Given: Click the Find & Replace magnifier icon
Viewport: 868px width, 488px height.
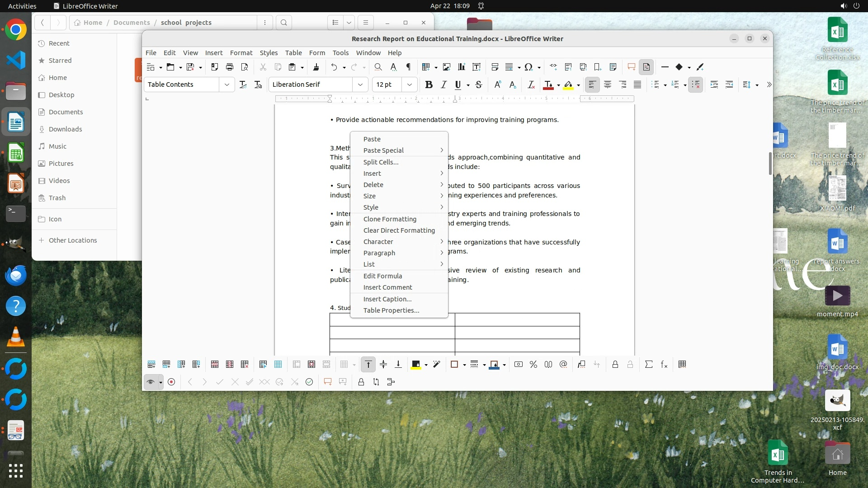Looking at the screenshot, I should pos(378,67).
